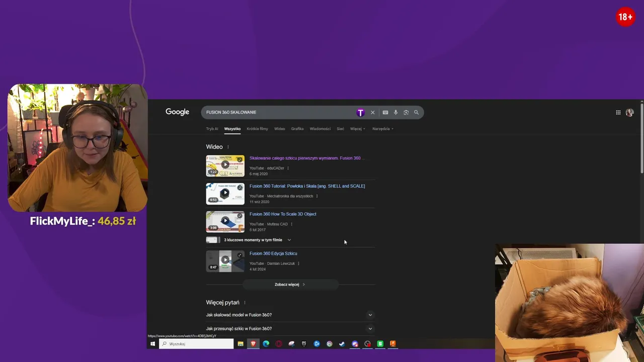Viewport: 644px width, 362px height.
Task: Switch to the Wideo tab
Action: [280, 129]
